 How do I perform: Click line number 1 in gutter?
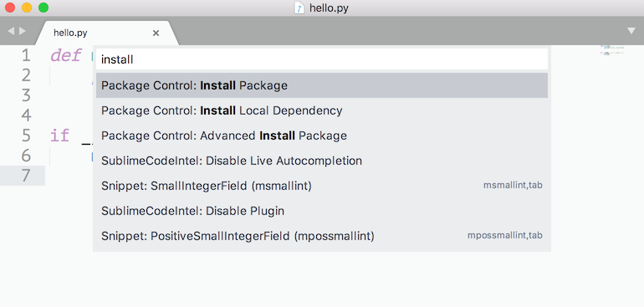coord(26,55)
